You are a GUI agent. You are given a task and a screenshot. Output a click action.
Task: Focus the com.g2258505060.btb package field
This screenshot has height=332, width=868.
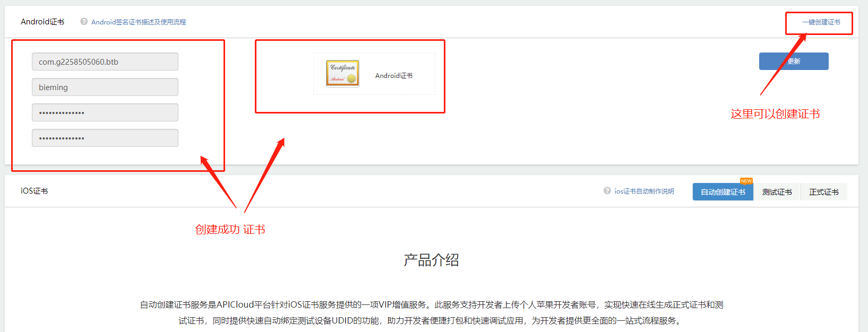(105, 62)
